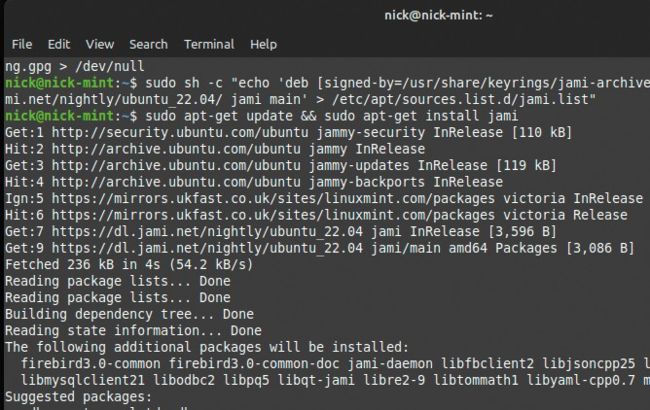Open the View menu
This screenshot has height=410, width=650.
(100, 44)
